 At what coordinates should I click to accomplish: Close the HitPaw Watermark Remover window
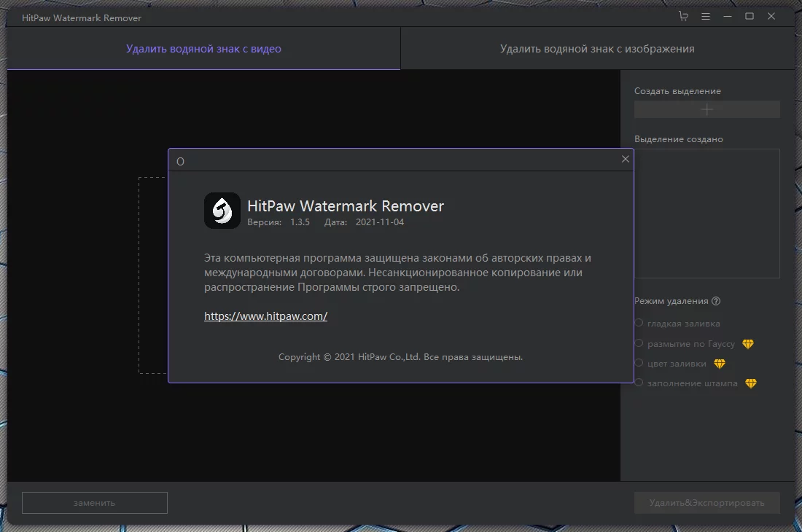click(x=771, y=16)
